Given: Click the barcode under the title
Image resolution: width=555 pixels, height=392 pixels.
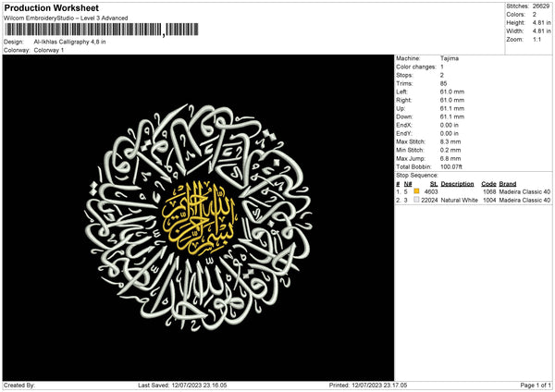Looking at the screenshot, I should click(83, 31).
